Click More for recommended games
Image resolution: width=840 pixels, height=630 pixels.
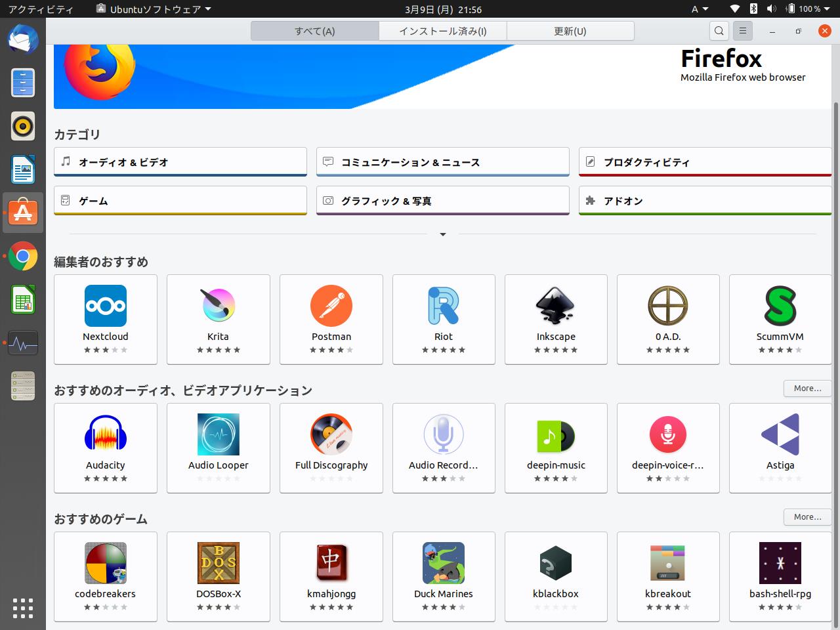807,517
